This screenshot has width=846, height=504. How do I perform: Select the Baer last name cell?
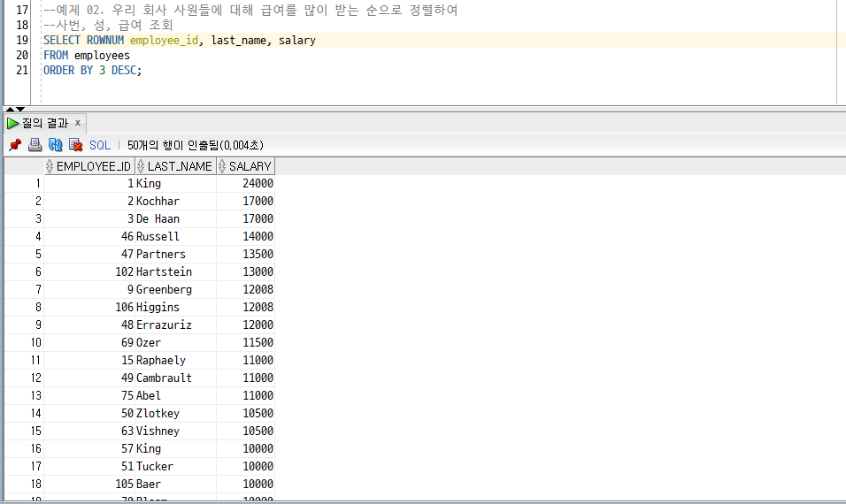click(175, 484)
